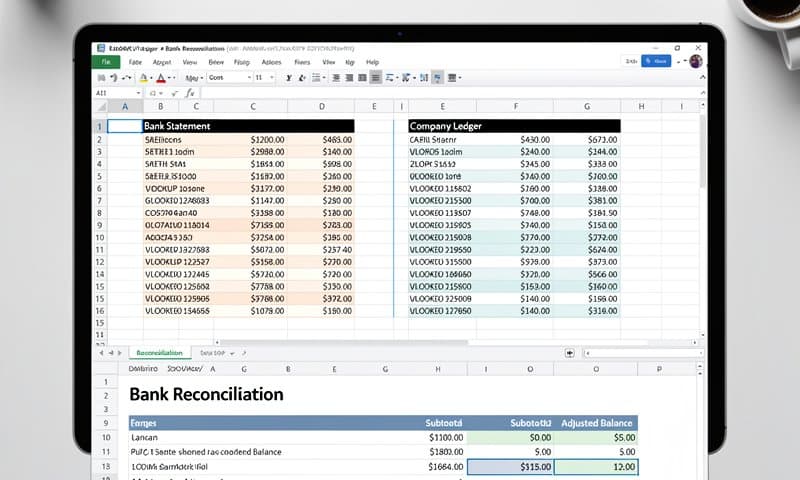Click the icon left of lower scroll field

point(569,353)
